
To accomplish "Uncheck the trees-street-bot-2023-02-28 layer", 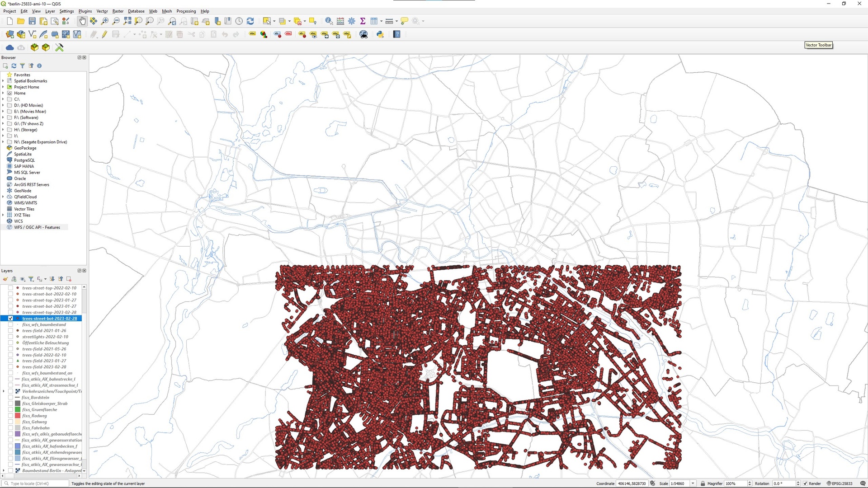I will pos(11,319).
